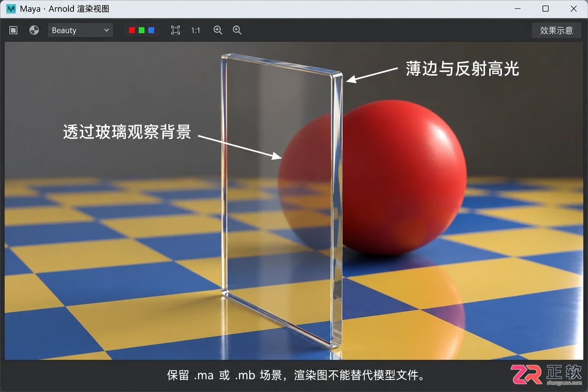Click the magnifier icon right beside 1:1
This screenshot has width=588, height=392.
pyautogui.click(x=218, y=30)
